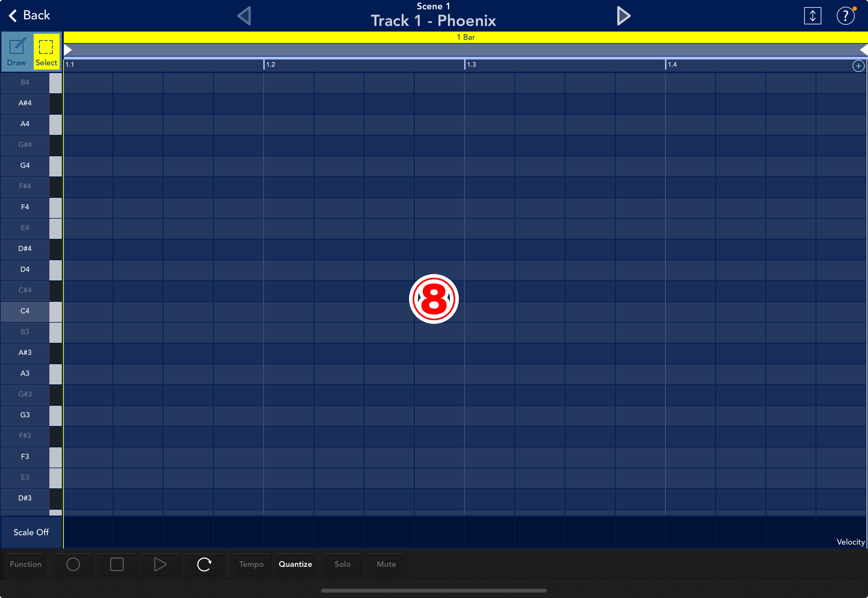
Task: Open the help question mark icon
Action: [x=845, y=16]
